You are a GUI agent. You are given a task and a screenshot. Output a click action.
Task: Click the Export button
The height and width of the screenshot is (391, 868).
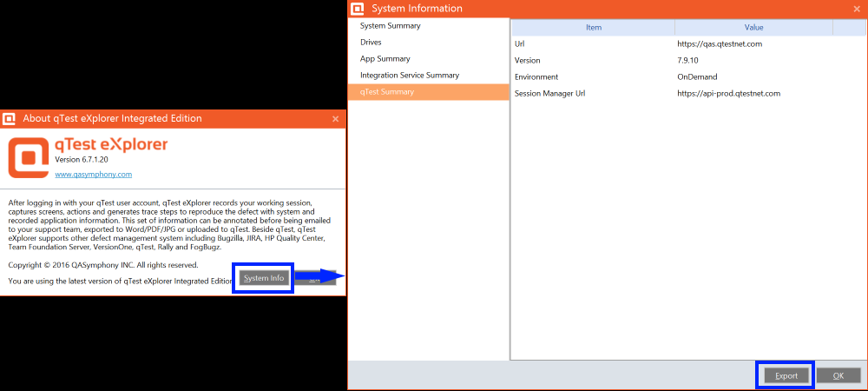(x=786, y=375)
